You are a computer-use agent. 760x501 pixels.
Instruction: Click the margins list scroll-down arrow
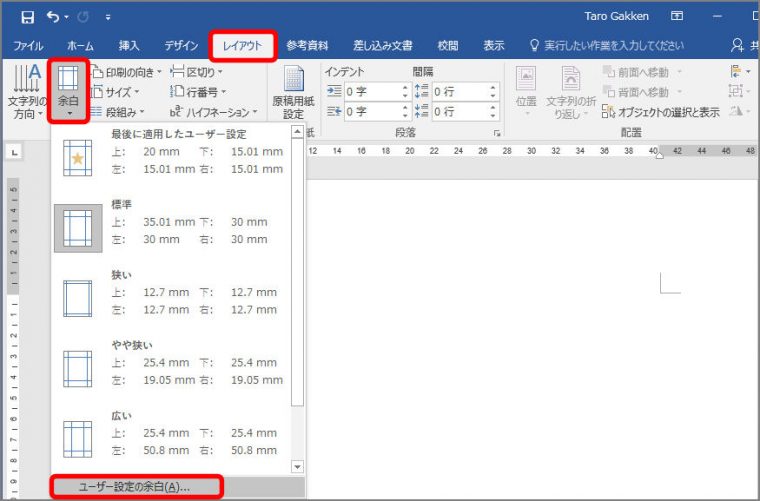tap(297, 467)
